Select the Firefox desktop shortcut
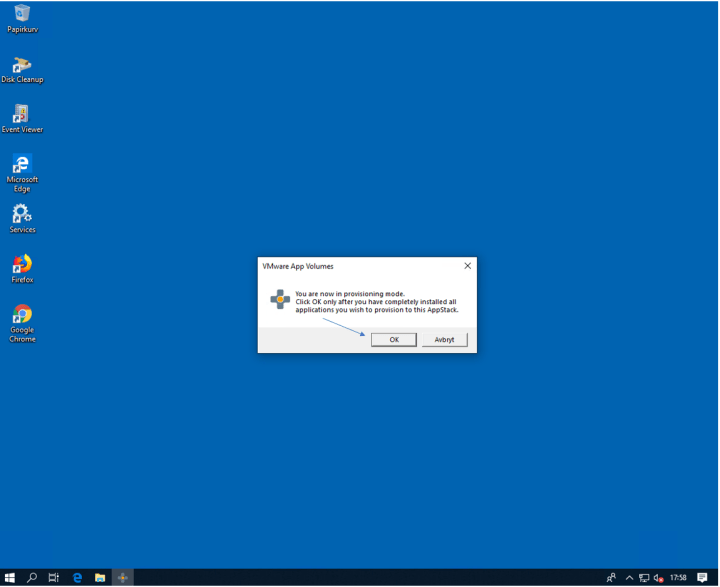Viewport: 720px width, 587px height. click(x=22, y=265)
